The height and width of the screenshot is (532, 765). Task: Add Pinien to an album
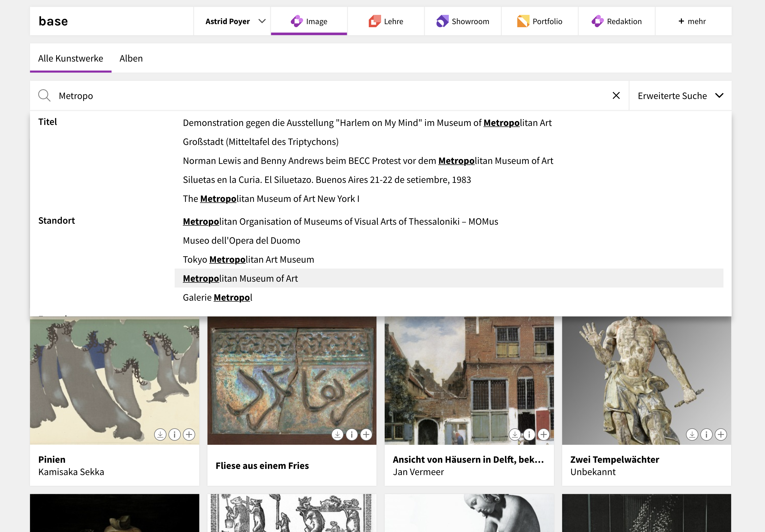[189, 434]
